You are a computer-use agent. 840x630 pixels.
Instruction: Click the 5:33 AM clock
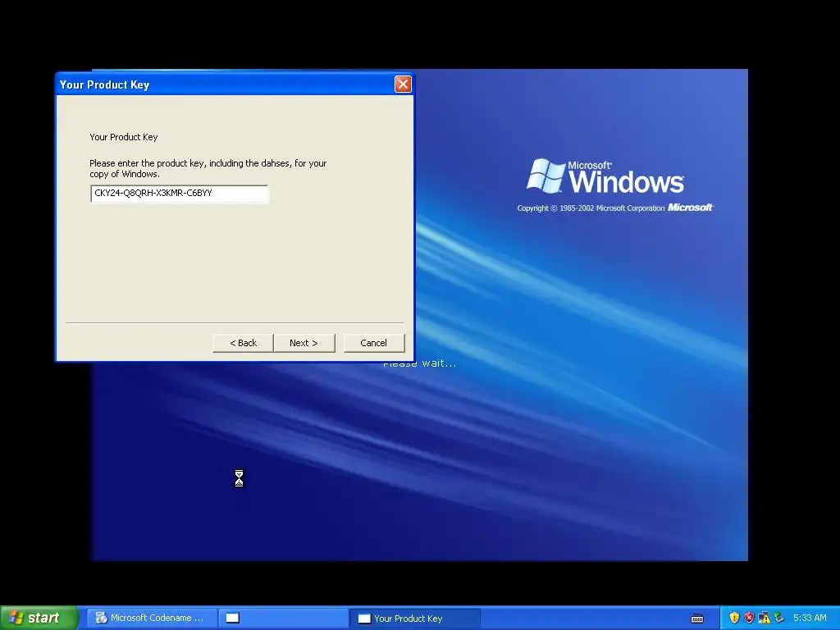pos(810,618)
